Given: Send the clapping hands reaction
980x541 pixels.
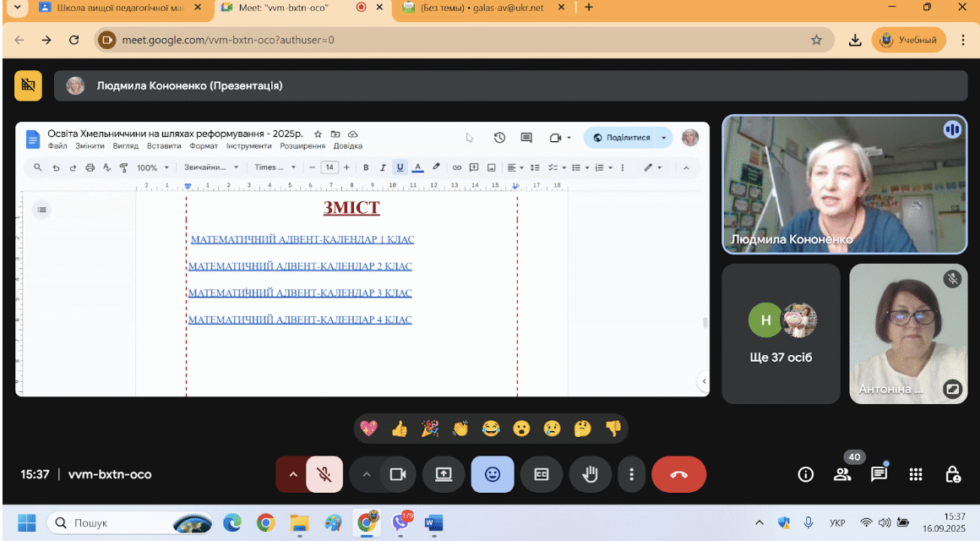Looking at the screenshot, I should [x=460, y=429].
